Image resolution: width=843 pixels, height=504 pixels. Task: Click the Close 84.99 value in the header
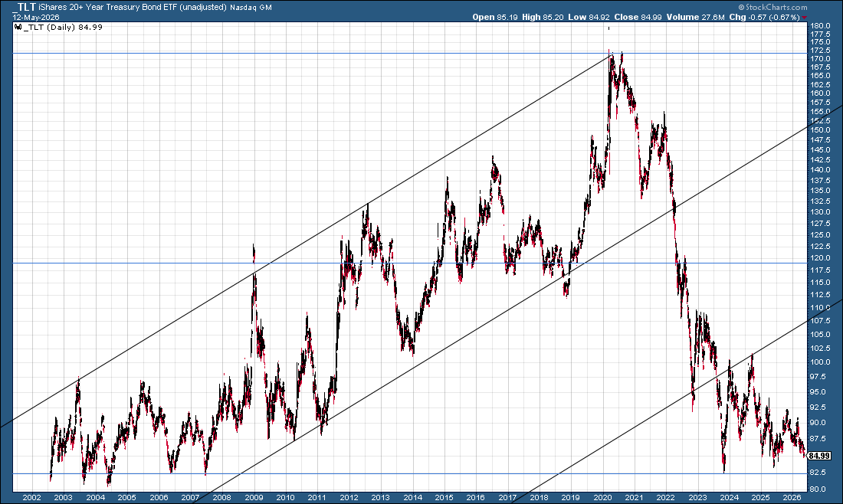[x=638, y=17]
